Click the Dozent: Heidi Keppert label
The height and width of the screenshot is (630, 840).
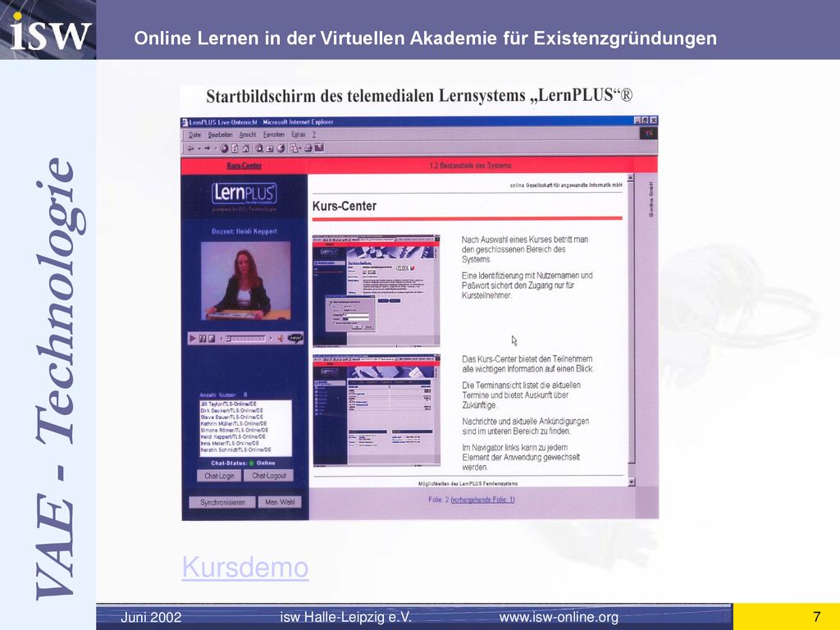244,231
